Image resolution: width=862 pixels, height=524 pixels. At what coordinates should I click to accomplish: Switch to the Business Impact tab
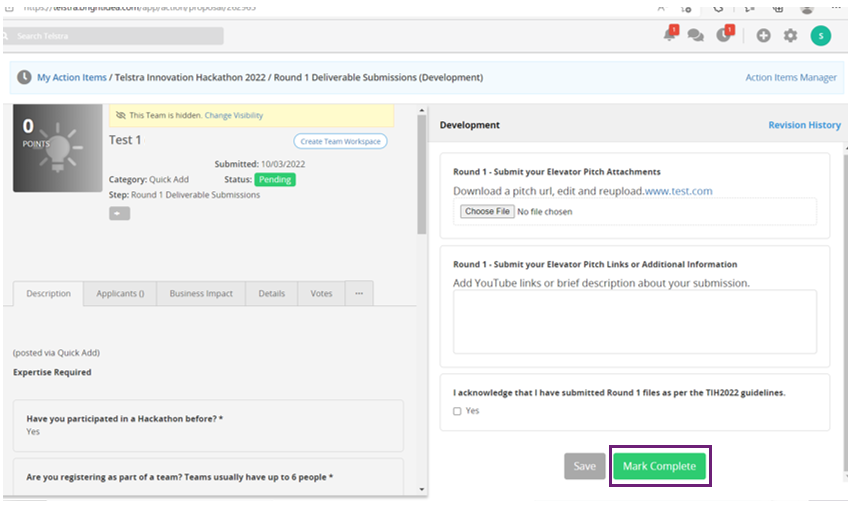click(201, 294)
